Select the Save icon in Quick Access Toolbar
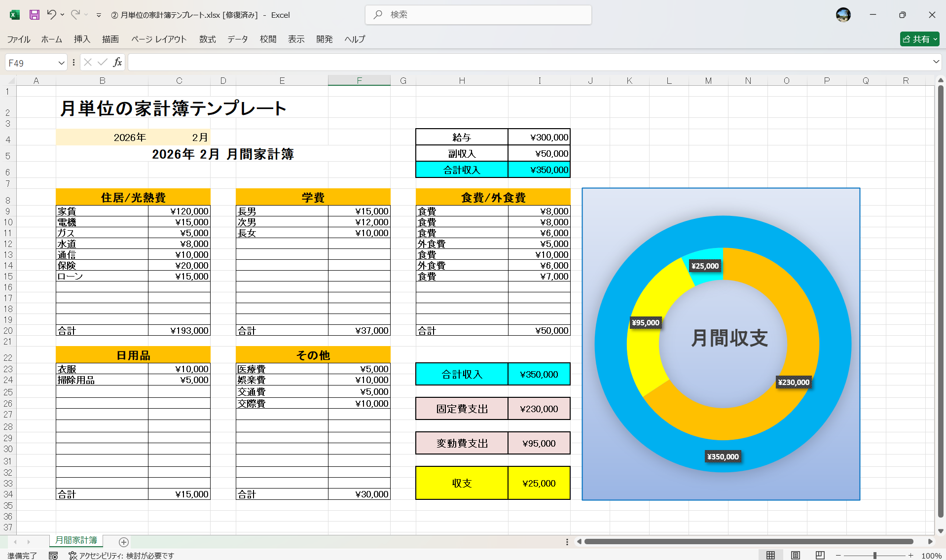The image size is (946, 560). (34, 15)
